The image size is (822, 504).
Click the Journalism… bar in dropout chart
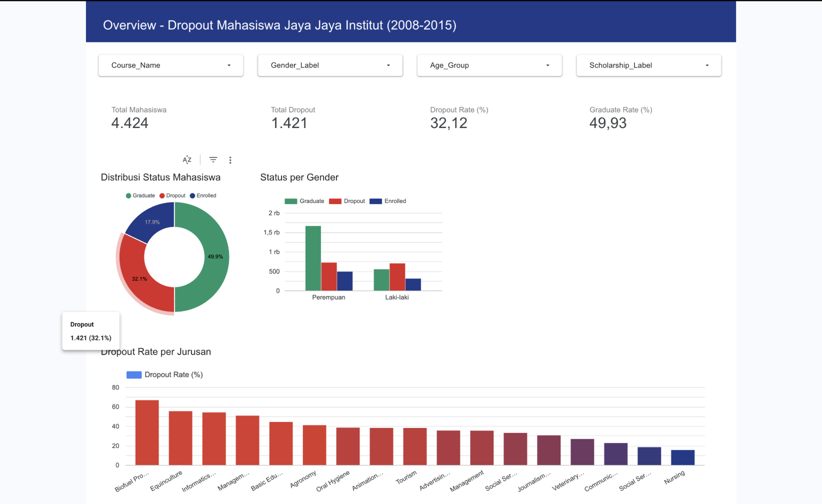tap(549, 450)
